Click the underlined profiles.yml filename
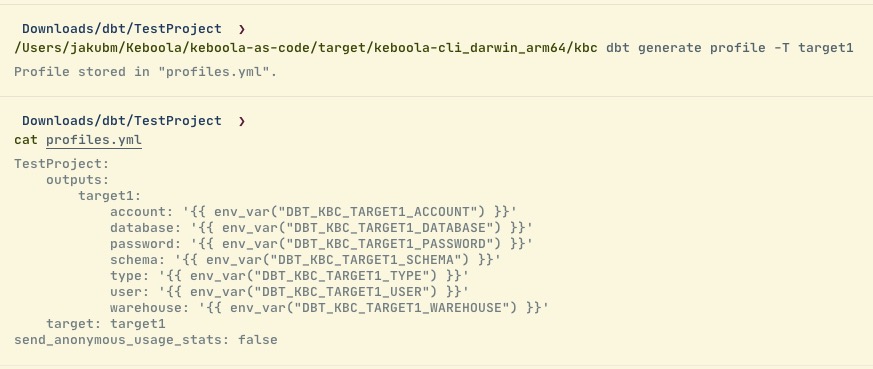 pyautogui.click(x=94, y=140)
